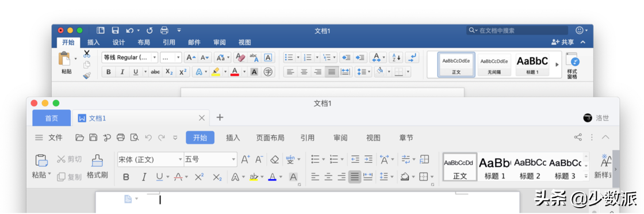Click the 首页 home button in WPS

[x=51, y=119]
